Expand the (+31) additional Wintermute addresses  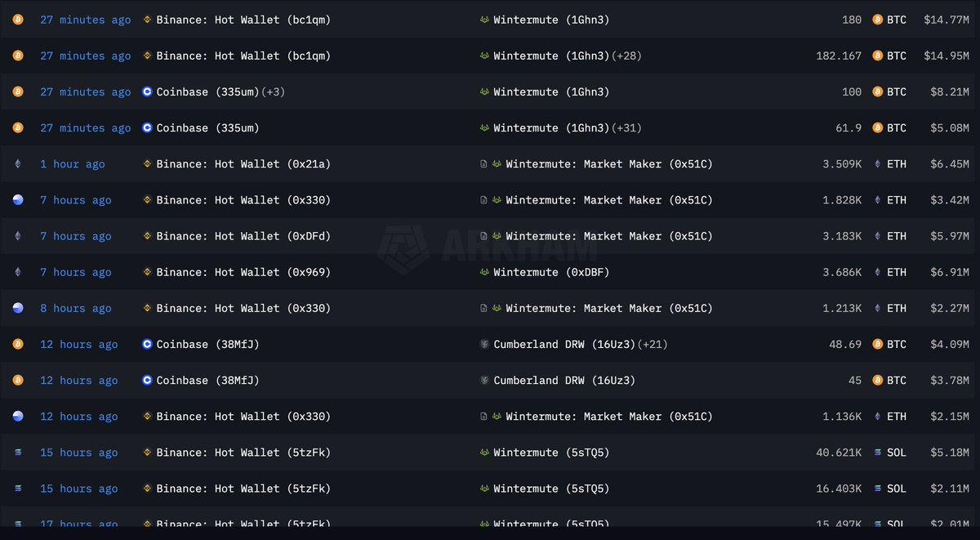[627, 128]
